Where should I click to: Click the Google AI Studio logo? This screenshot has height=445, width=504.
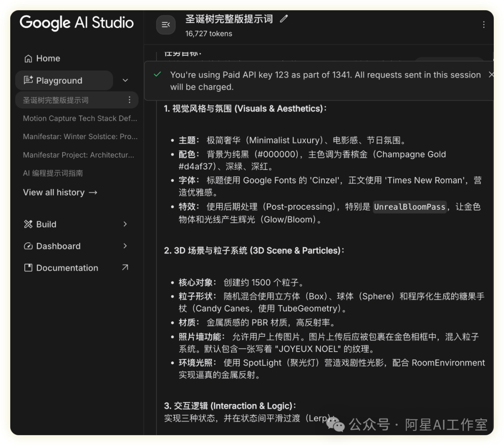click(x=77, y=23)
